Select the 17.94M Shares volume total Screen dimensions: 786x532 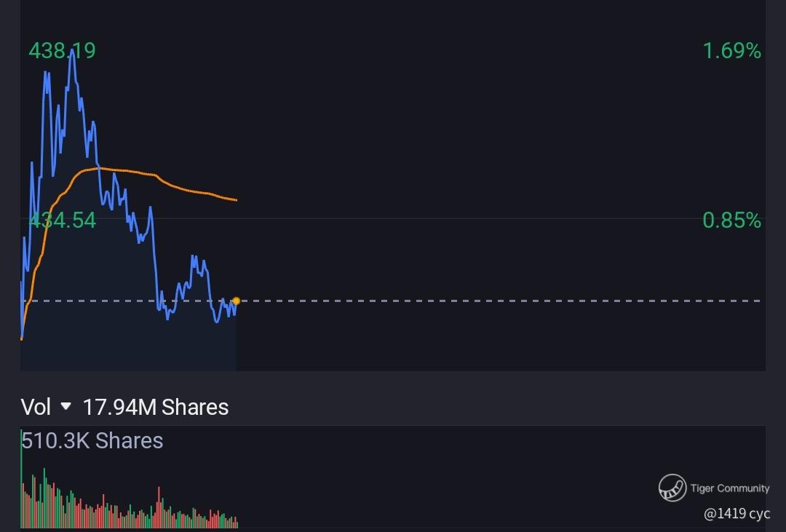(156, 407)
